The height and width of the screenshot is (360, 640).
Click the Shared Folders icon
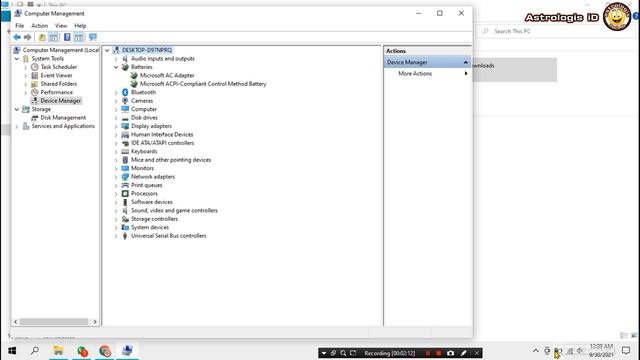point(35,84)
